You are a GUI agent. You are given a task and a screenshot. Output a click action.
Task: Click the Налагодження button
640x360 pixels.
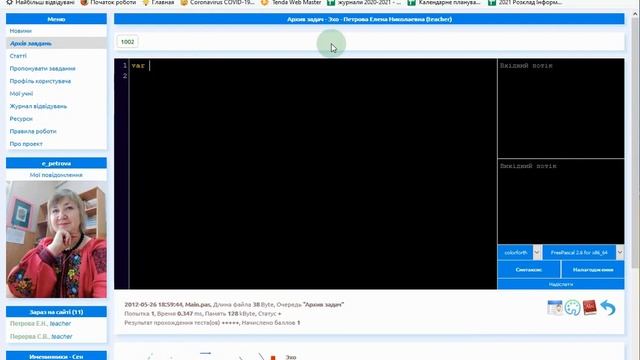coord(593,269)
